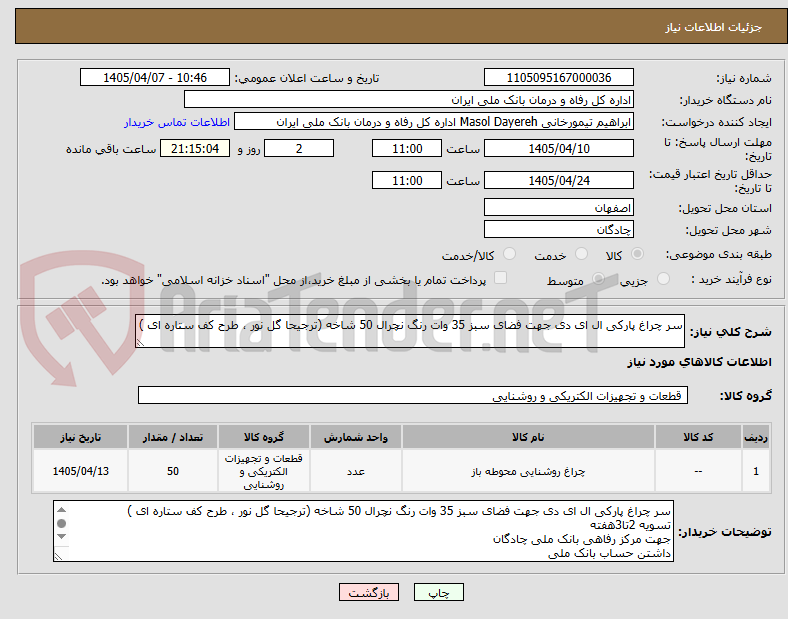The width and height of the screenshot is (788, 619).
Task: Select the متوسط purchase type radio
Action: tap(598, 279)
